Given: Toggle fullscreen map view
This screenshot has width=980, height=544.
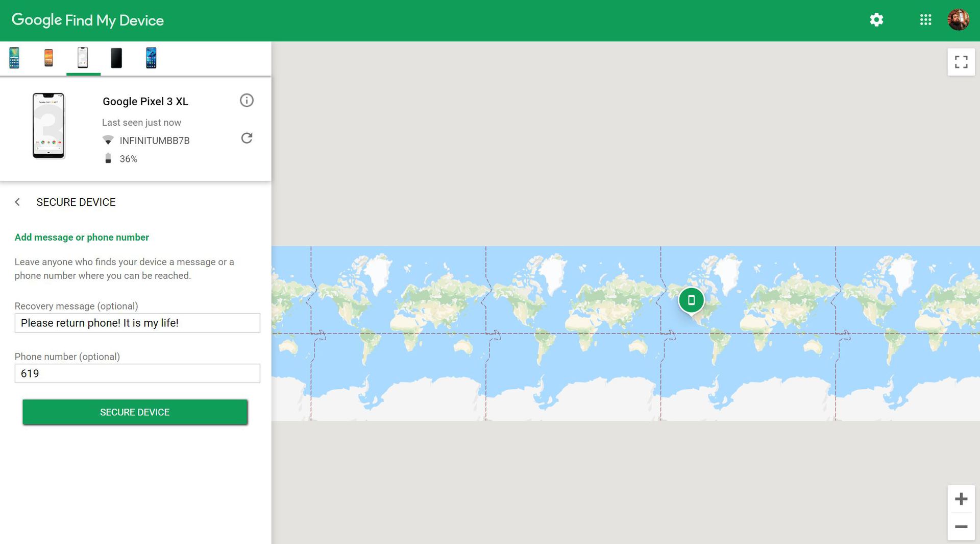Looking at the screenshot, I should tap(961, 62).
